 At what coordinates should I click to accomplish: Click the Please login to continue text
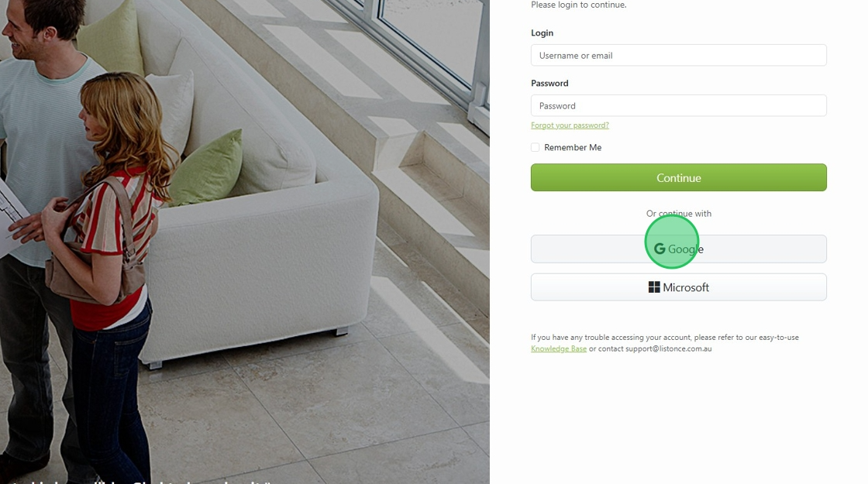(578, 5)
